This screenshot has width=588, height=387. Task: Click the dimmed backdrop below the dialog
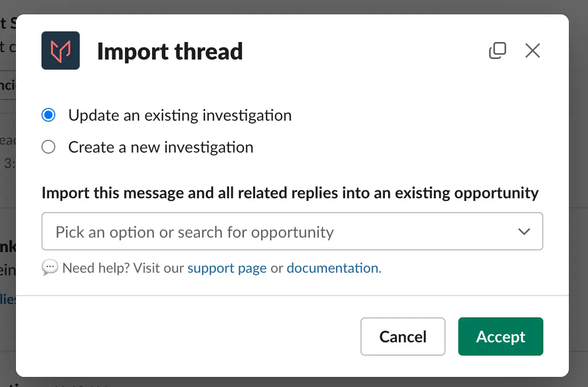[294, 382]
